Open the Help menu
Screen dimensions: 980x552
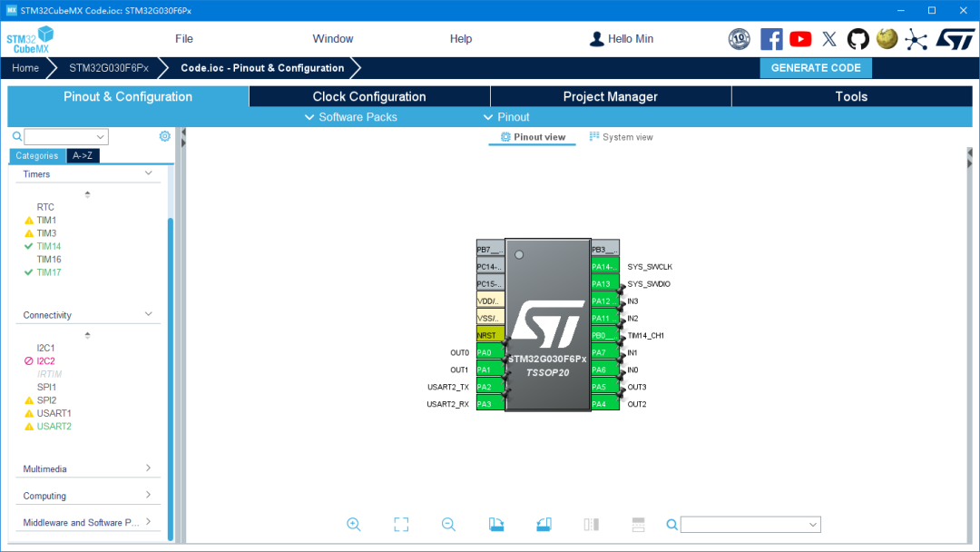(461, 39)
